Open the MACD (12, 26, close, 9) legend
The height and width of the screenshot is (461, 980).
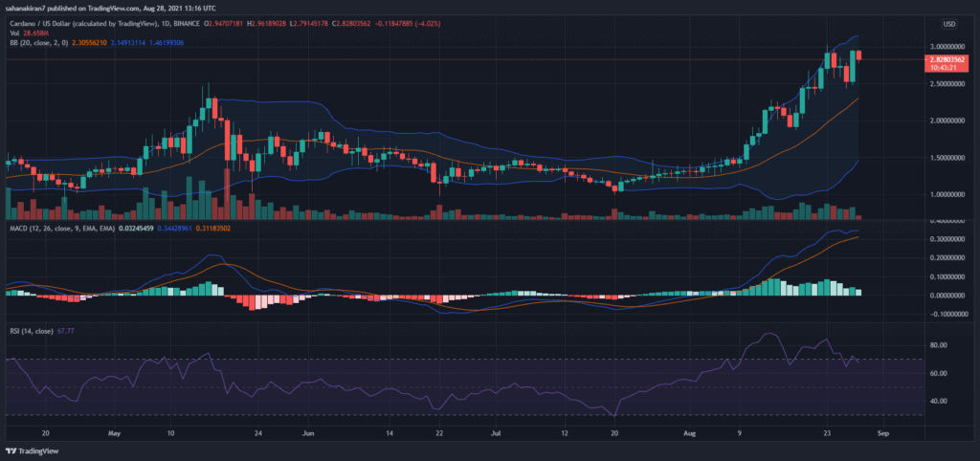pos(60,229)
